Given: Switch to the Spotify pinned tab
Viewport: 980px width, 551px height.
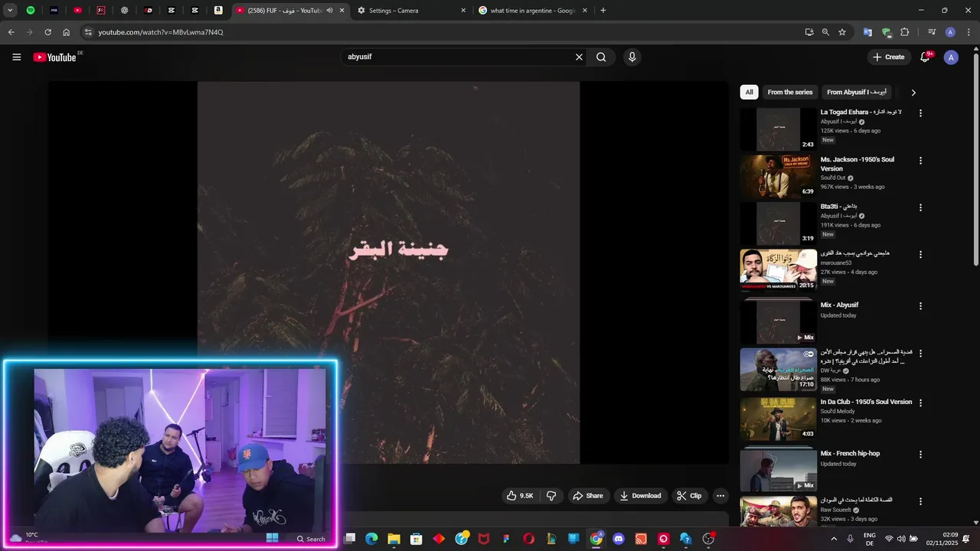Looking at the screenshot, I should click(x=31, y=11).
